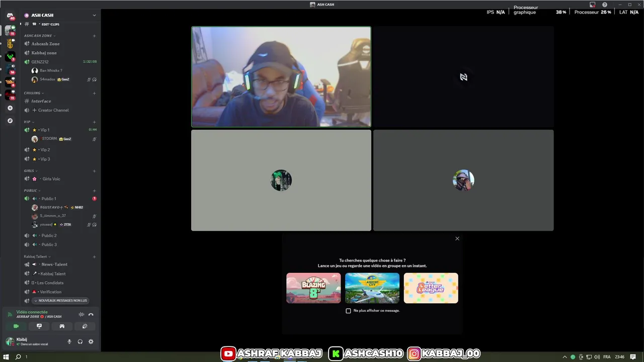
Task: Mute the microphone
Action: [x=69, y=342]
